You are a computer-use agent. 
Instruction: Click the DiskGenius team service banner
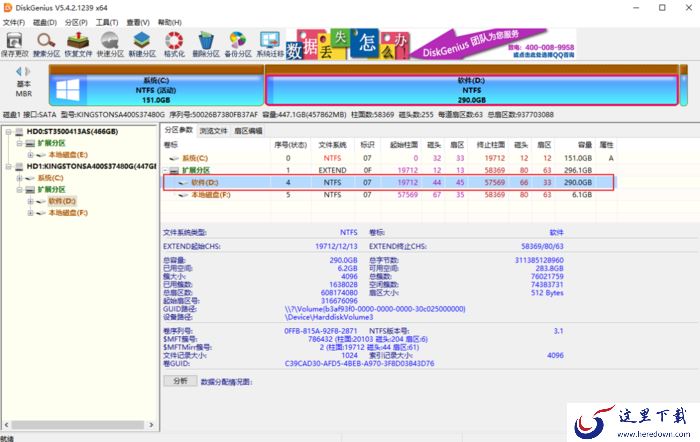pyautogui.click(x=493, y=44)
